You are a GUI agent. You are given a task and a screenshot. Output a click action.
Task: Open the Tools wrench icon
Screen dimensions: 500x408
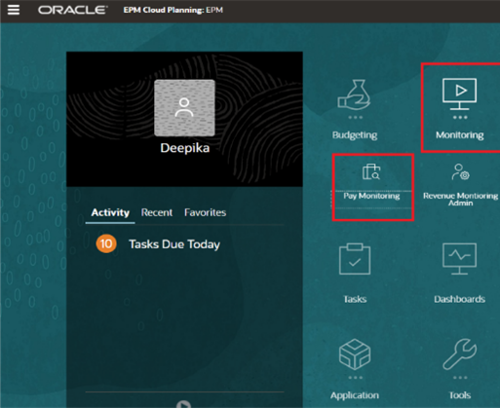pos(460,354)
